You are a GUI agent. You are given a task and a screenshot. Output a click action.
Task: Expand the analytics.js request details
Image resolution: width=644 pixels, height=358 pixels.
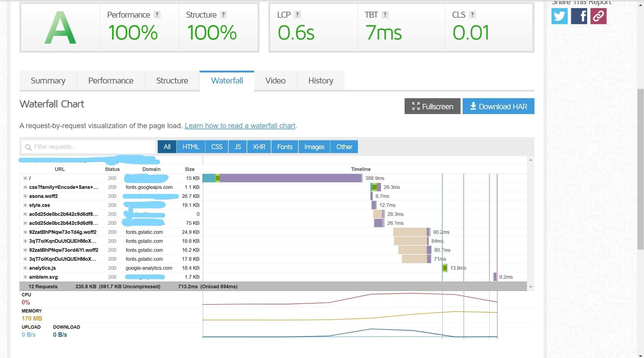point(25,268)
